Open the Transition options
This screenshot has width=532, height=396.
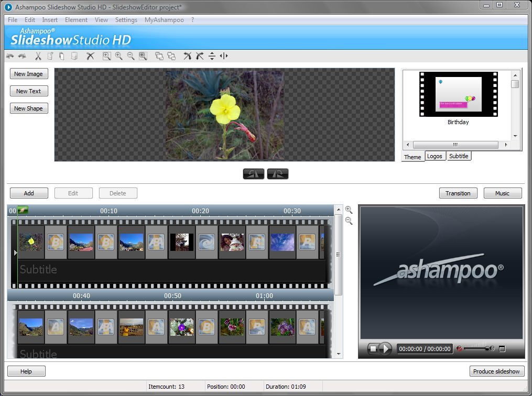click(458, 193)
